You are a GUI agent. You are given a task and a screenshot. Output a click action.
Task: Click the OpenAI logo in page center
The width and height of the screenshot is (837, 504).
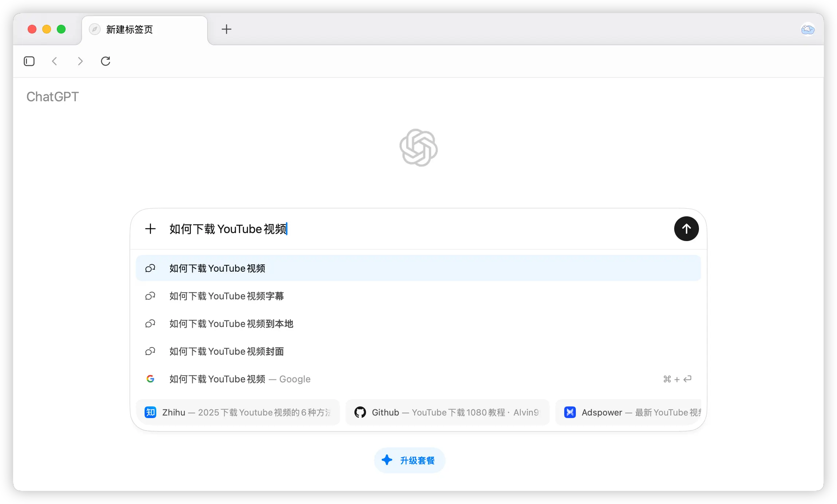click(418, 147)
